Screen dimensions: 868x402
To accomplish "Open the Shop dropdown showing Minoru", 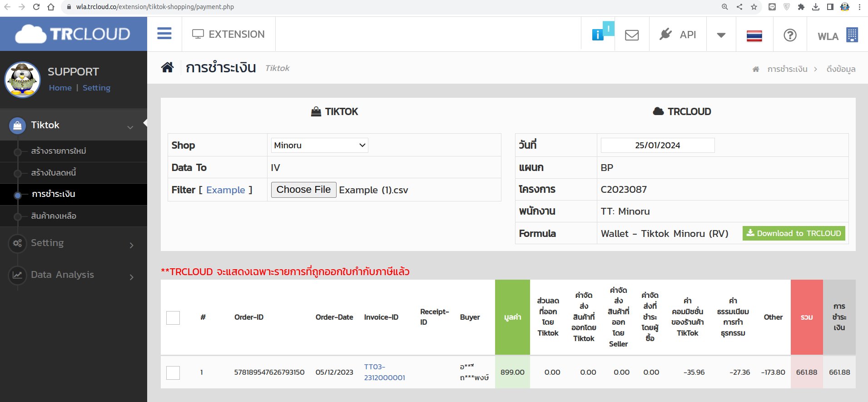I will point(319,146).
